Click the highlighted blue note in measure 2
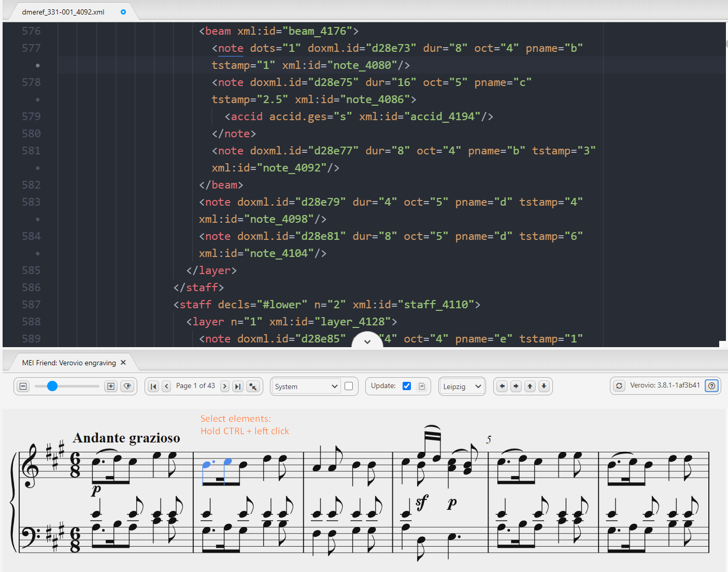728x572 pixels. tap(206, 464)
